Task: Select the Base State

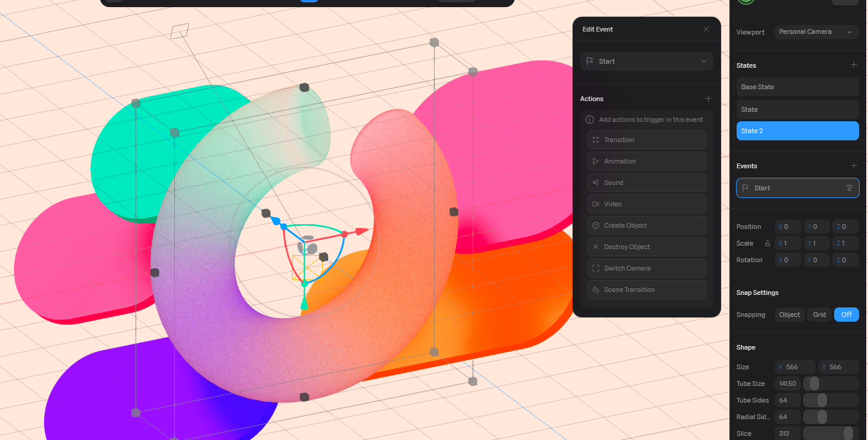Action: 797,87
